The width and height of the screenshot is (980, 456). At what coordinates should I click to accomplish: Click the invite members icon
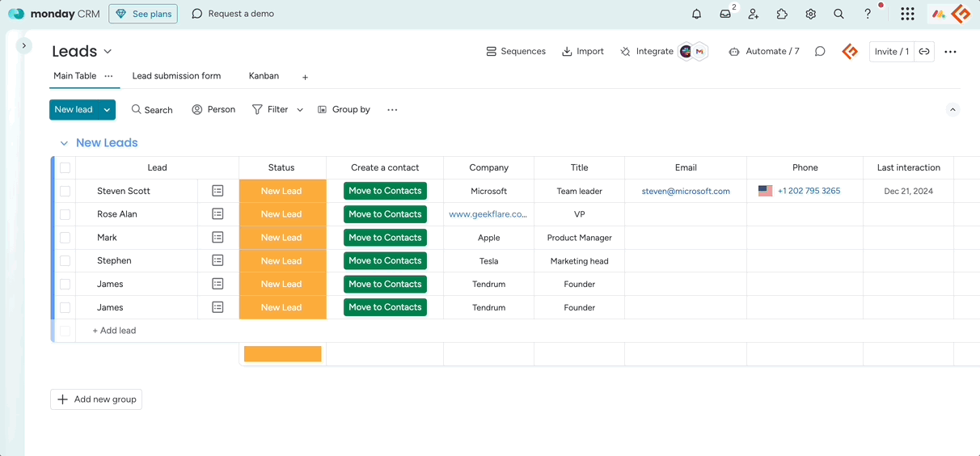pos(754,14)
